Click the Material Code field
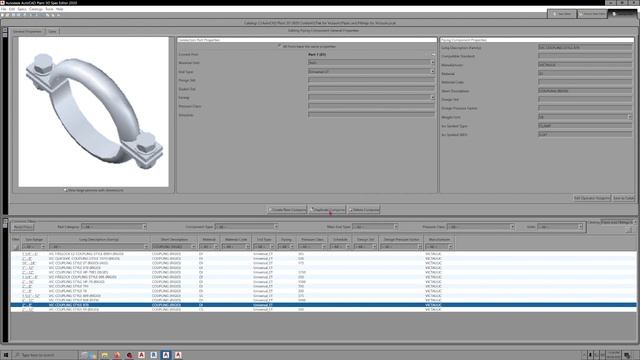Viewport: 640px width, 360px height. click(585, 82)
